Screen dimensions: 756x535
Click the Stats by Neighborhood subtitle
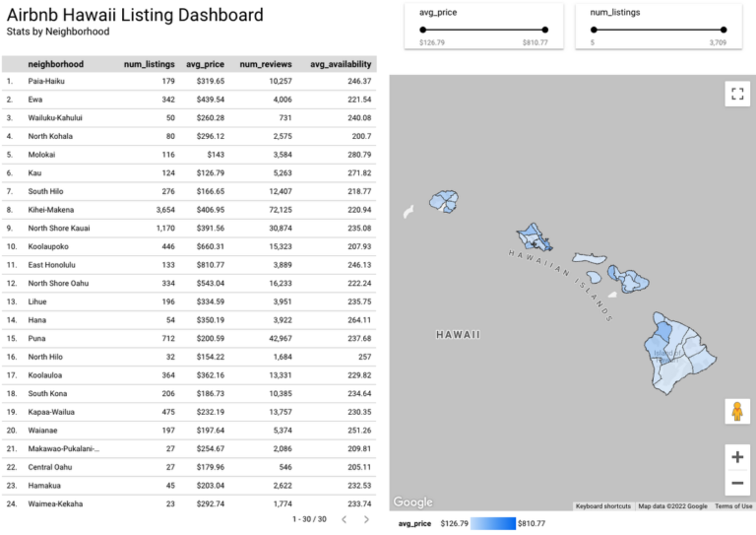click(58, 32)
